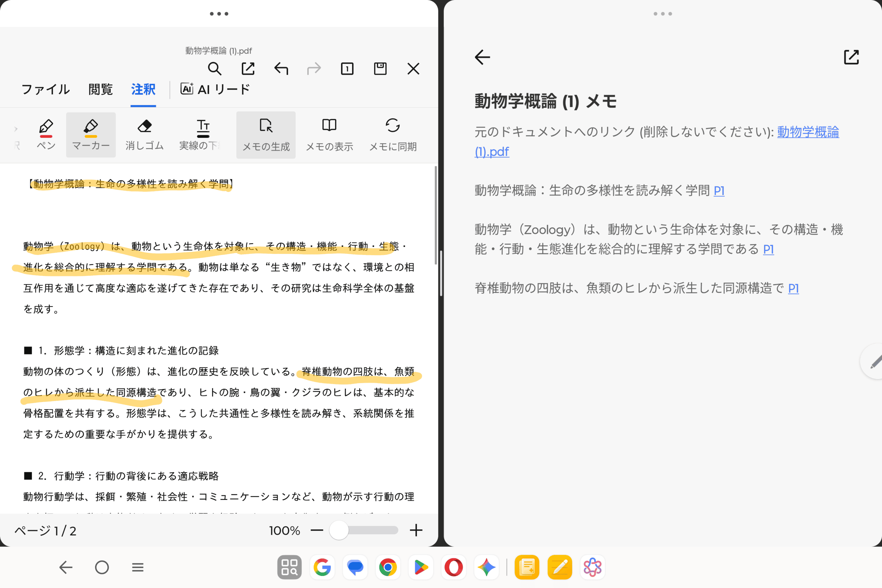
Task: Switch to the 閲覧 tab
Action: 100,89
